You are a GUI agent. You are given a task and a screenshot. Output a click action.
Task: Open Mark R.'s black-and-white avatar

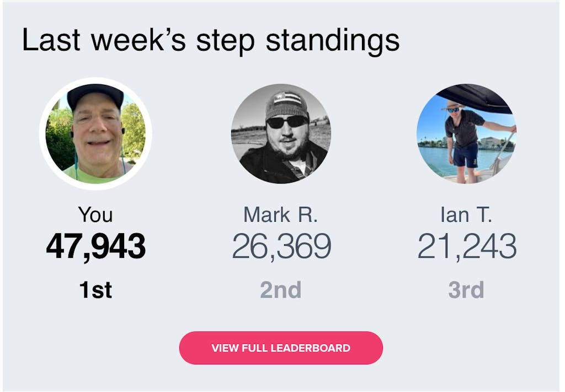coord(281,133)
